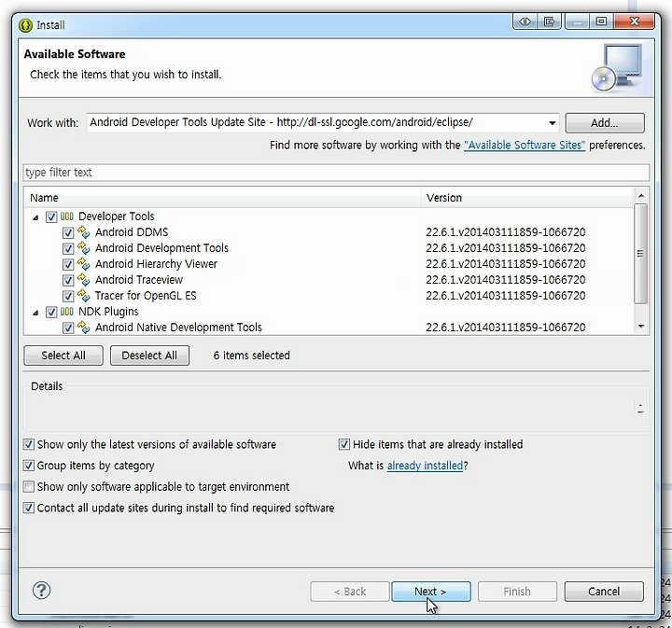Restore the Install dialog with maximize button
The width and height of the screenshot is (672, 628).
coord(601,21)
